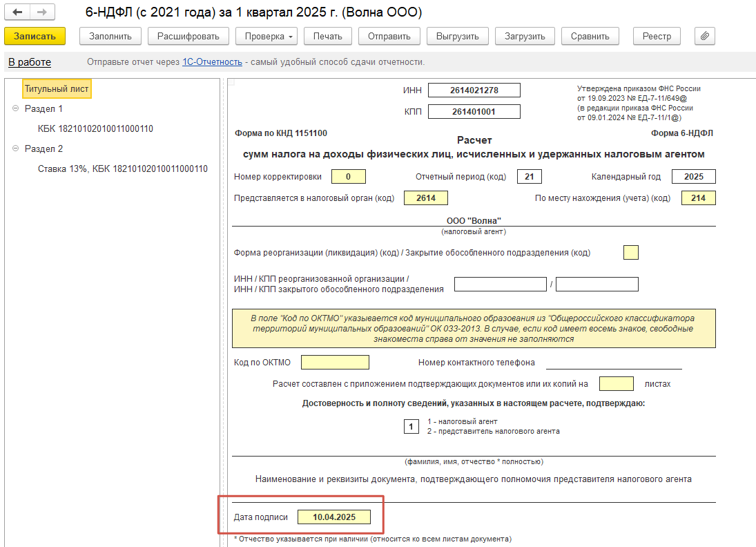756x547 pixels.
Task: Go back with the left arrow button
Action: pyautogui.click(x=17, y=12)
